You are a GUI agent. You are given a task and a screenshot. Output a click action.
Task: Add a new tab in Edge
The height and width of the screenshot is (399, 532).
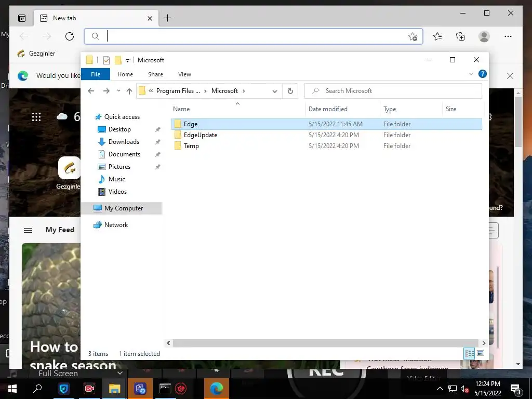pos(168,18)
